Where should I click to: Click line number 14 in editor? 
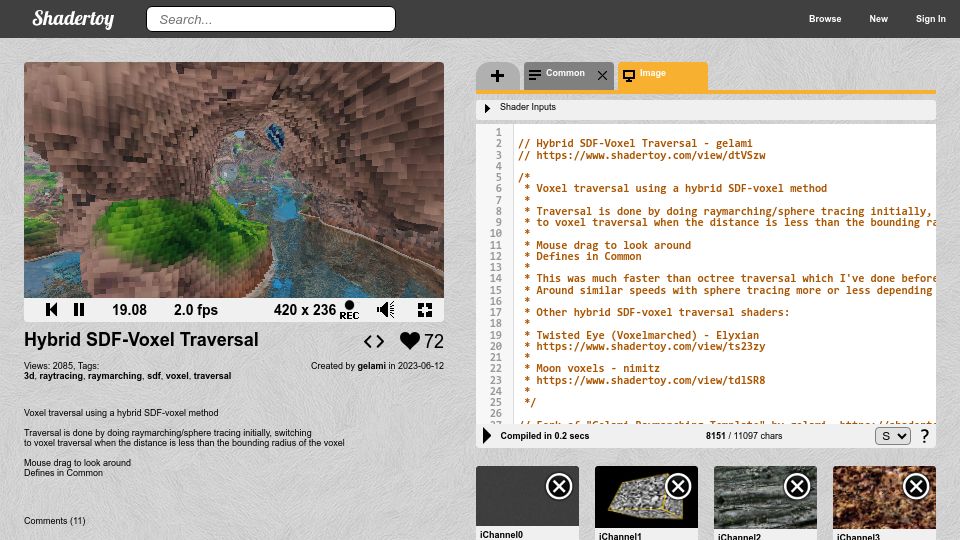(x=496, y=279)
